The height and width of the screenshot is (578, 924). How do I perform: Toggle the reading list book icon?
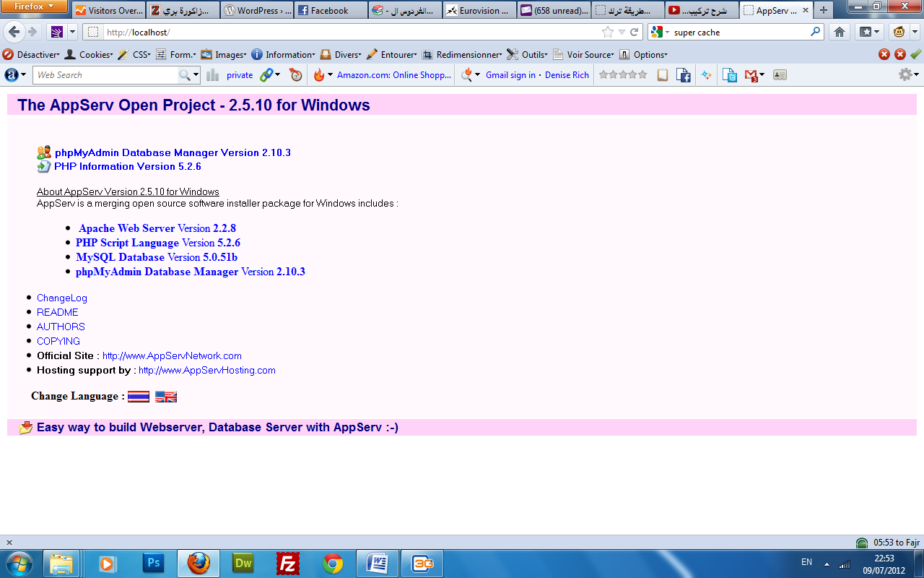pos(662,74)
